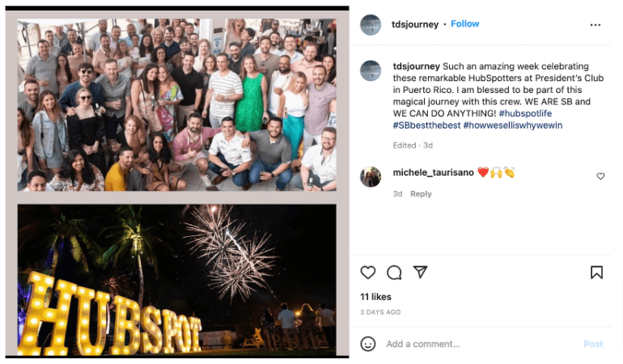Open the #SBbestthebest hashtag link
623x364 pixels.
click(x=426, y=125)
